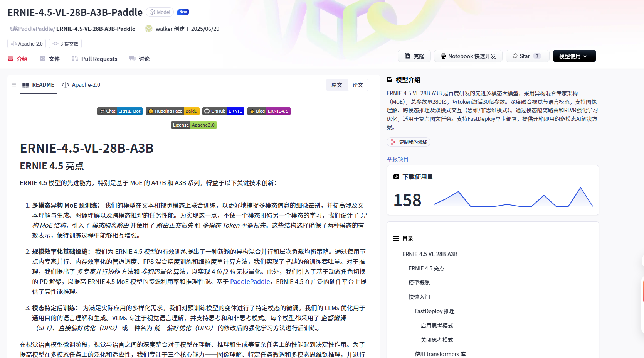The height and width of the screenshot is (358, 644).
Task: Open the Pull Requests tab
Action: tap(99, 59)
